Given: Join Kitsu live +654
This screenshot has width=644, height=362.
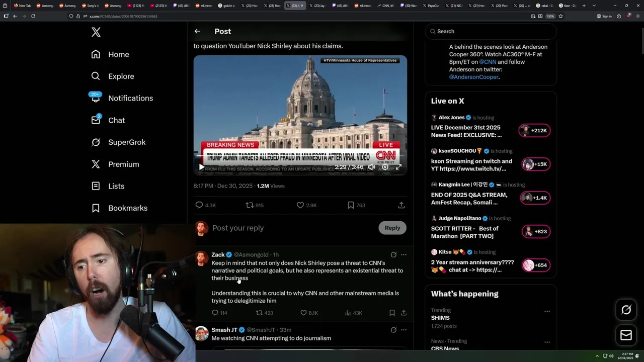Looking at the screenshot, I should click(535, 265).
